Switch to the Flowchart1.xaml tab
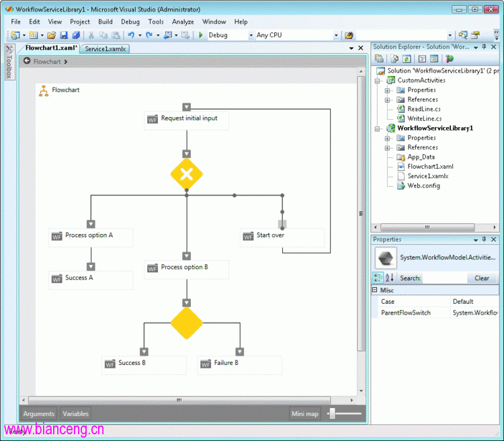 tap(51, 48)
